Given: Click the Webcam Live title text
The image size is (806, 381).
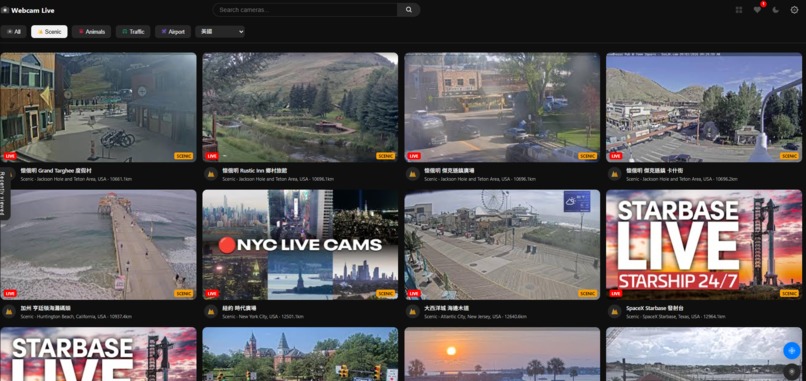Looking at the screenshot, I should click(33, 10).
